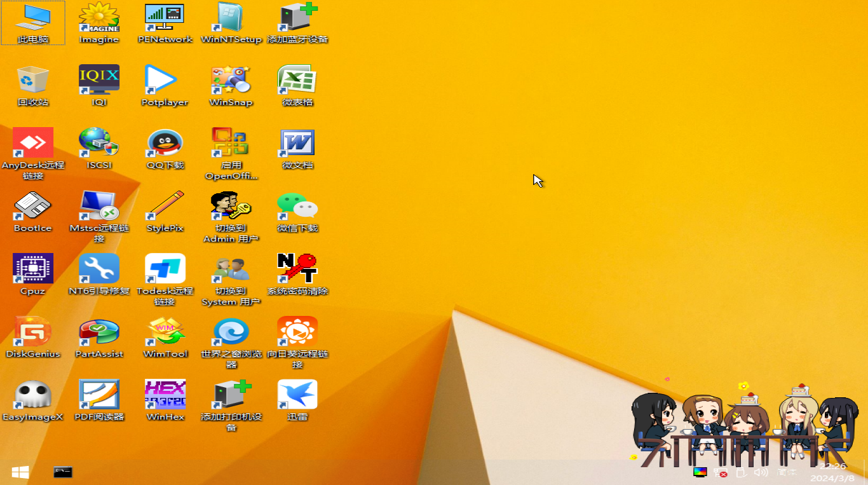Click the taskbar clock showing 22:26
This screenshot has height=485, width=868.
pyautogui.click(x=832, y=472)
